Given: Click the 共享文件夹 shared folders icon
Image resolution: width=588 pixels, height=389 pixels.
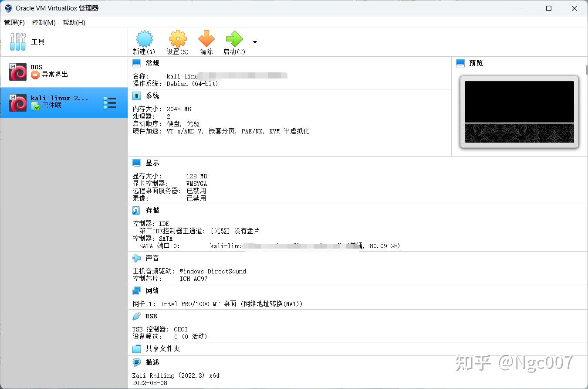Looking at the screenshot, I should pos(136,348).
